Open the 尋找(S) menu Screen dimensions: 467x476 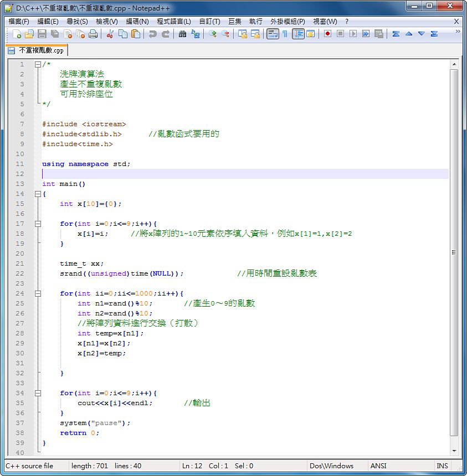[x=77, y=22]
